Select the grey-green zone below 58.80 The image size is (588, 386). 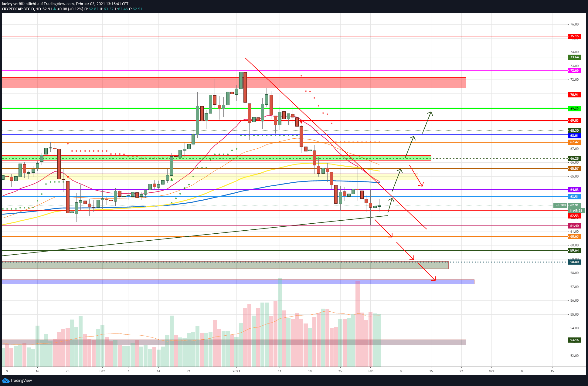(225, 265)
